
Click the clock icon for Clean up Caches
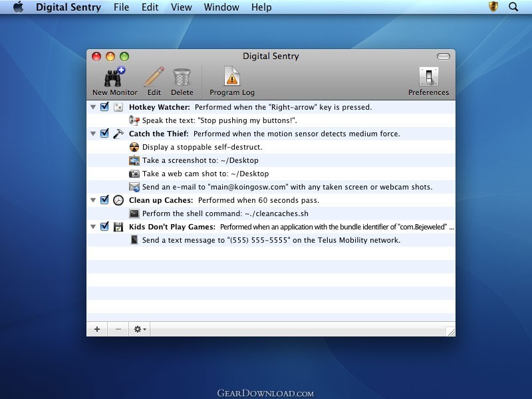coord(118,200)
